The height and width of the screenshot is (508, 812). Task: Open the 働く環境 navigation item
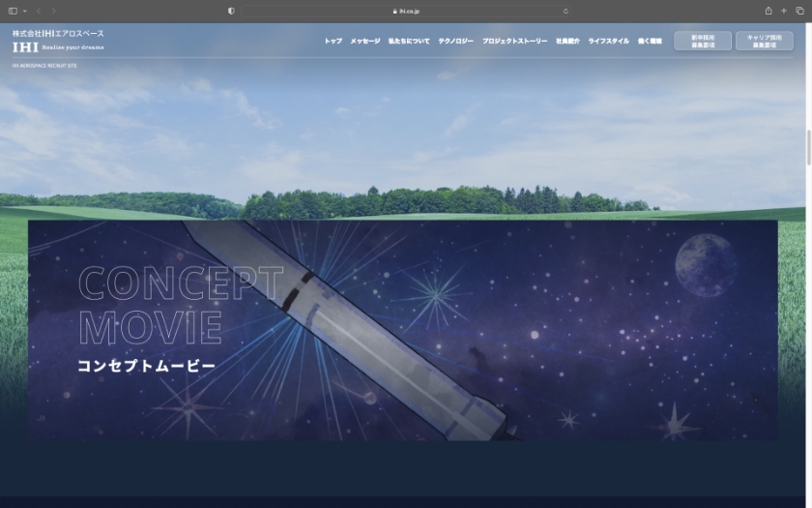click(650, 41)
